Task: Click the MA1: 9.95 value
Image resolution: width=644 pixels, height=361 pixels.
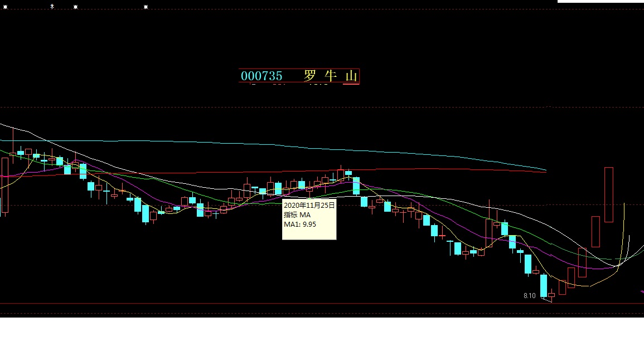Action: (300, 225)
